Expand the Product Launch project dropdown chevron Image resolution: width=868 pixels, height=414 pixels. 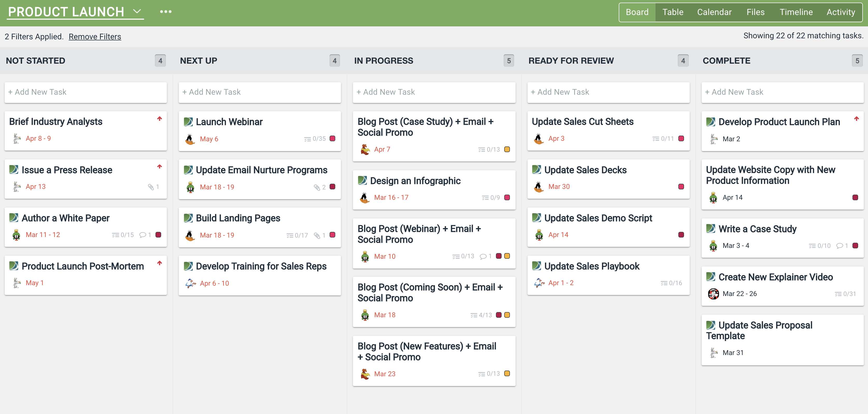click(x=137, y=11)
